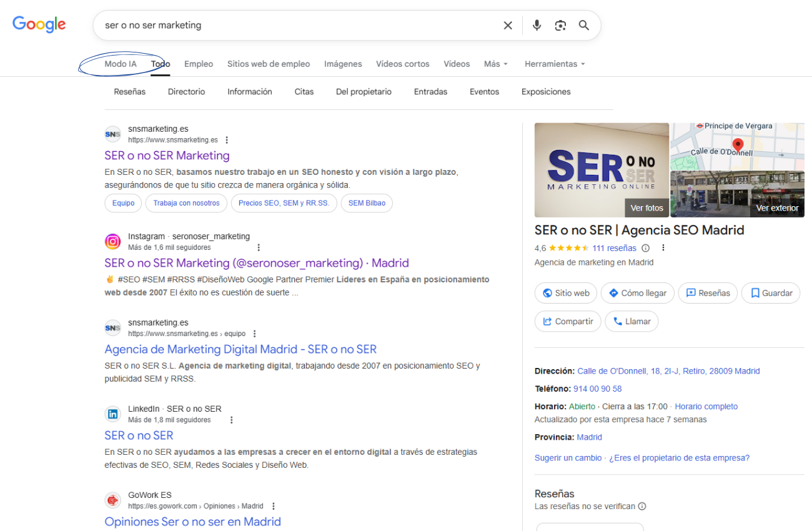View photos of the business
812x531 pixels.
602,170
